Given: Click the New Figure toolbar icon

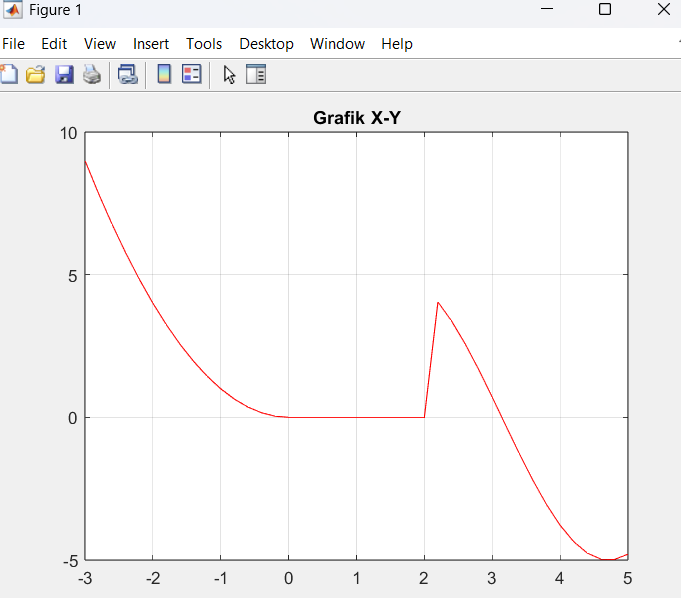Looking at the screenshot, I should point(9,74).
